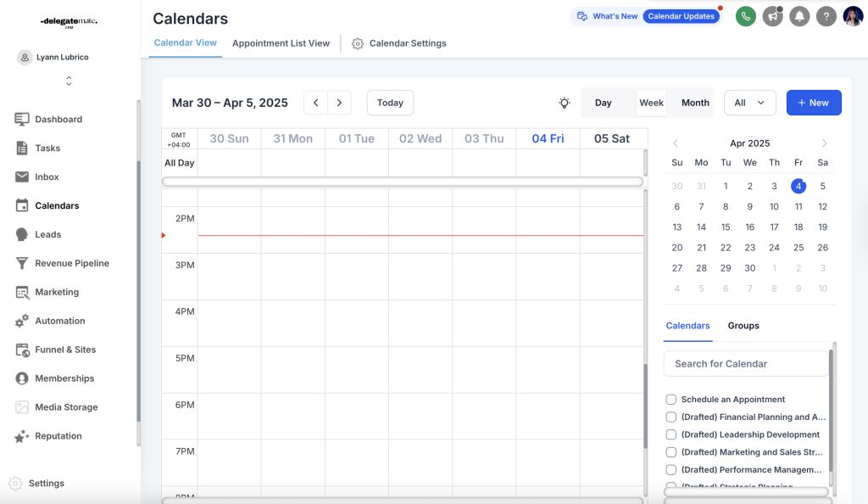
Task: Expand the All filter dropdown
Action: 749,103
